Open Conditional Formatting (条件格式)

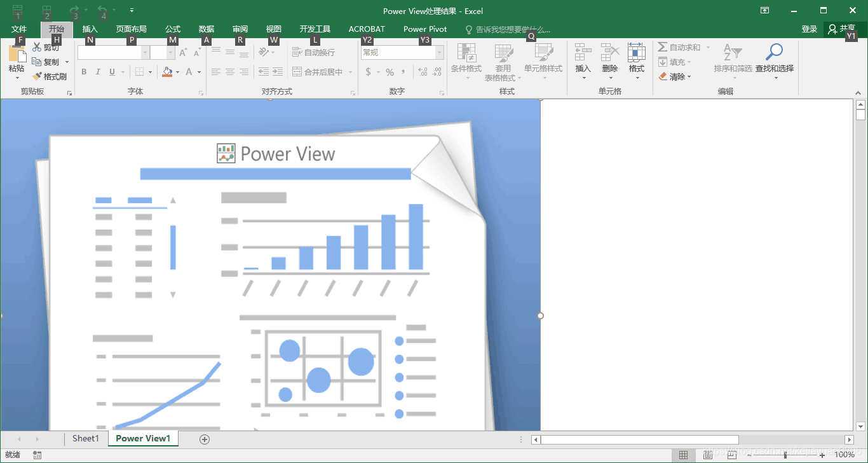(x=466, y=62)
